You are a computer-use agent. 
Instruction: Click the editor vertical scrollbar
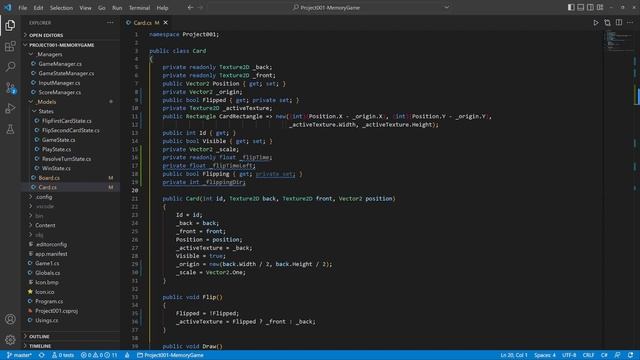[637, 190]
